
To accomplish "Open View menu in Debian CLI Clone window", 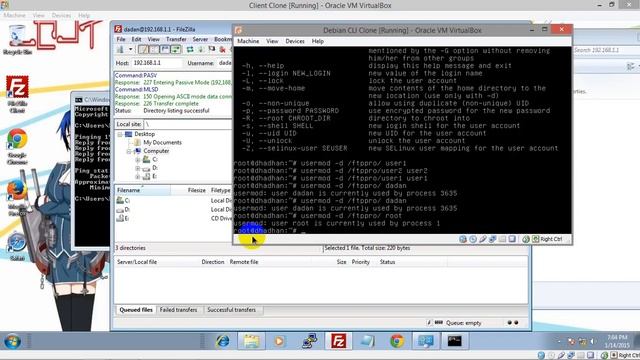I will (272, 41).
